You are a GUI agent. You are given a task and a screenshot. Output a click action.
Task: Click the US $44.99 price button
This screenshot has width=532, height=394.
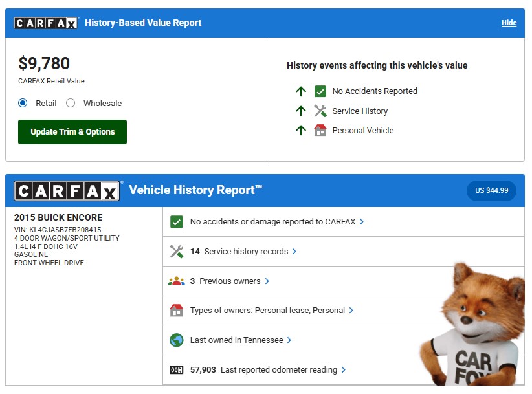[491, 191]
